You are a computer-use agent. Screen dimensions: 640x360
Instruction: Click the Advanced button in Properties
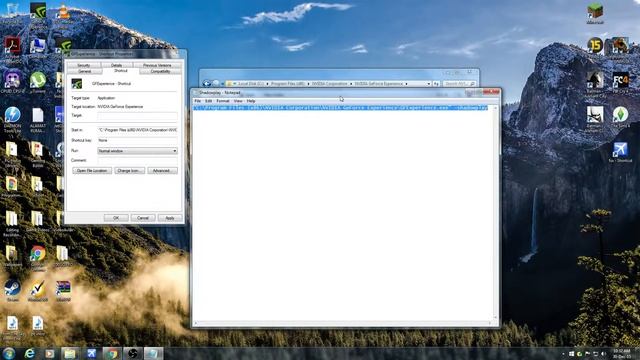pyautogui.click(x=162, y=171)
